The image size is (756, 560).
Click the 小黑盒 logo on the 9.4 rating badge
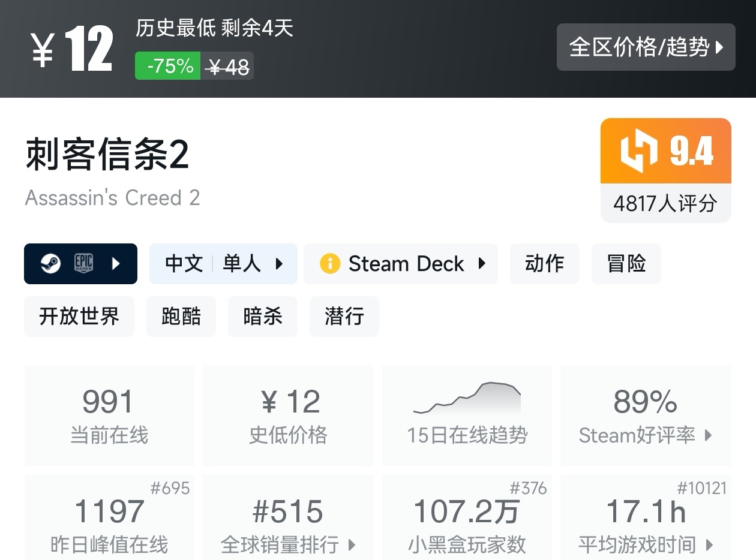(x=639, y=150)
